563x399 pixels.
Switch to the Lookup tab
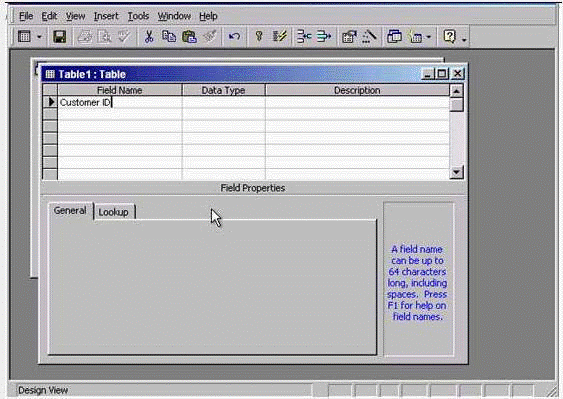click(x=113, y=212)
